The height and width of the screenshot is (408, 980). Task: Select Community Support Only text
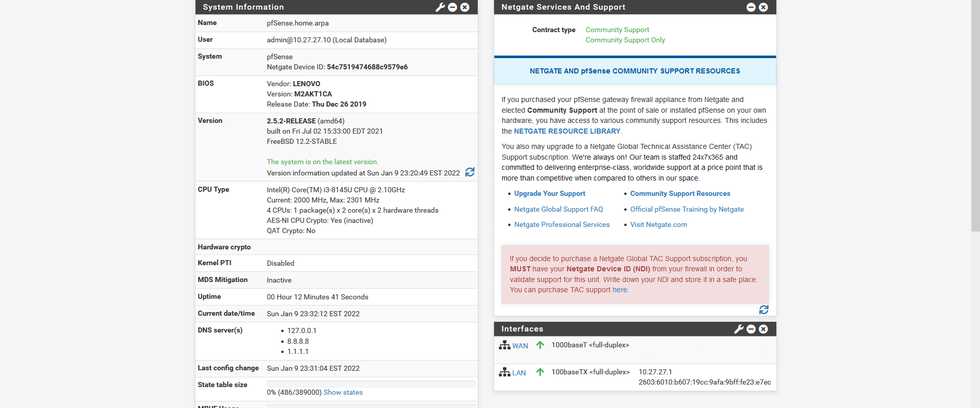click(x=625, y=40)
